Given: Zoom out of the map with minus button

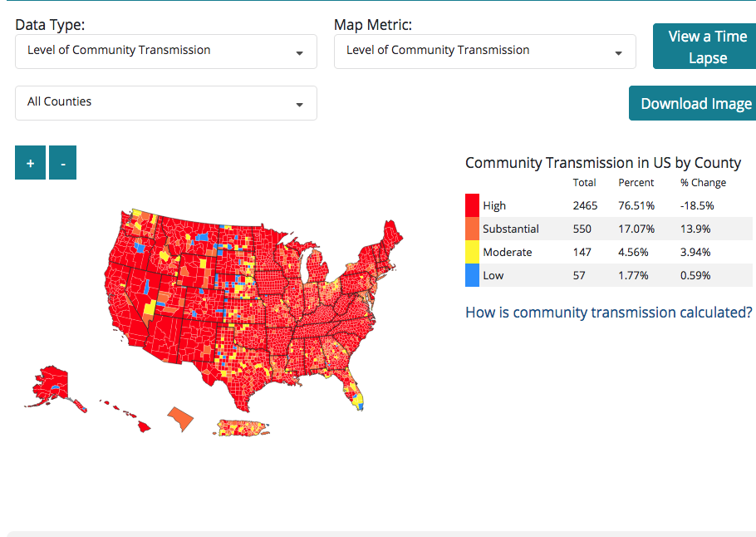Looking at the screenshot, I should (x=62, y=163).
